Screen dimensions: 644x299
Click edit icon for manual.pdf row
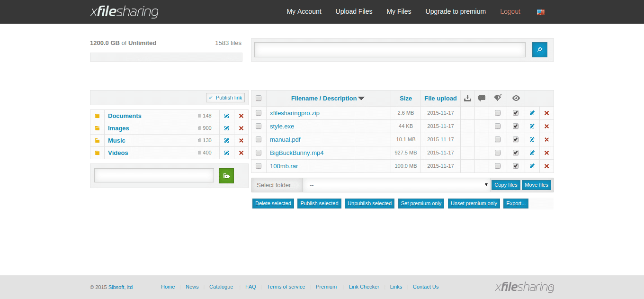click(532, 140)
